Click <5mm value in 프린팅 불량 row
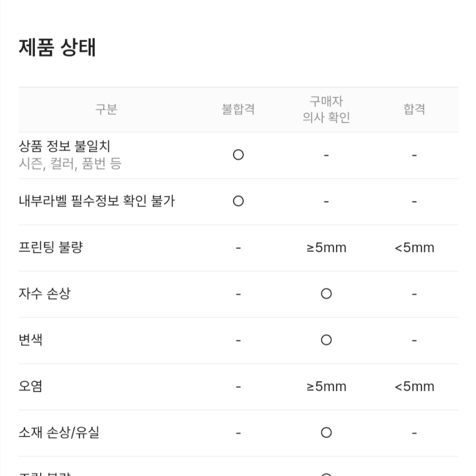This screenshot has height=476, width=476. pos(415,248)
